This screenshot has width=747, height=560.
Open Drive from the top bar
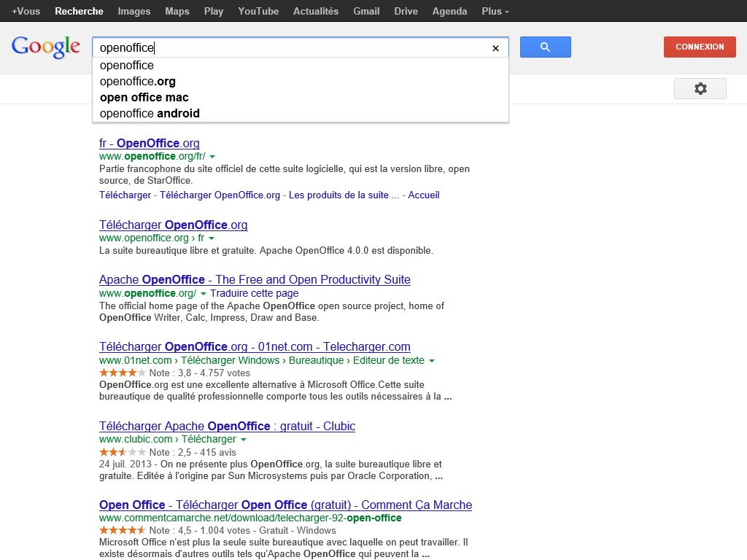click(x=406, y=11)
